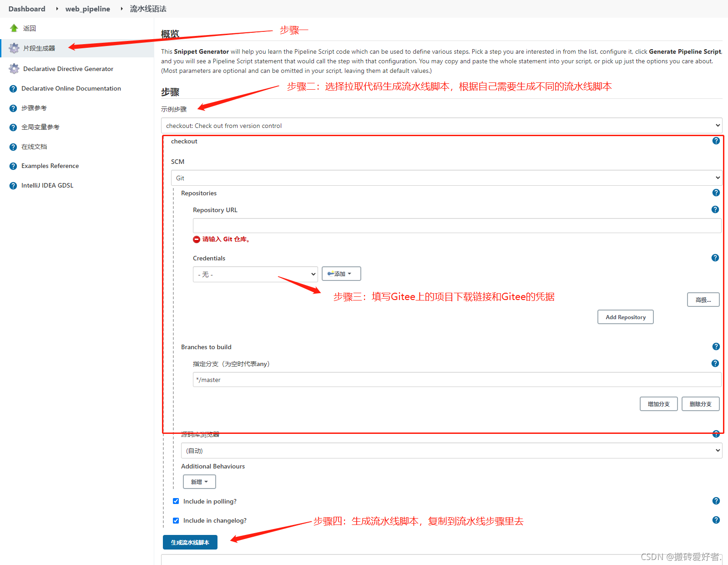The height and width of the screenshot is (565, 728).
Task: Click the Repository URL input field
Action: coord(457,226)
